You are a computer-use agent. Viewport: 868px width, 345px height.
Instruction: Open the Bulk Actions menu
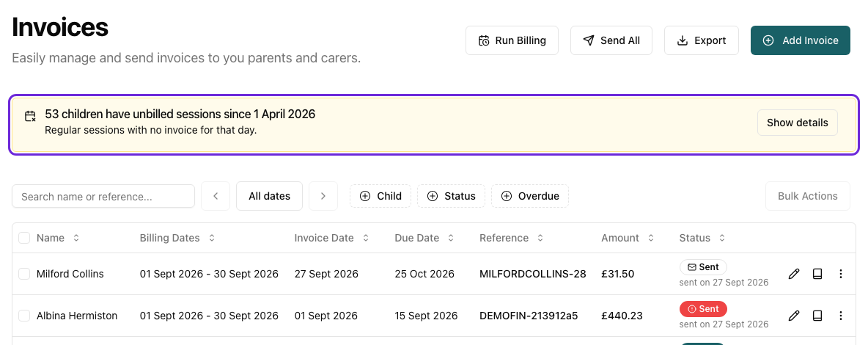(807, 196)
